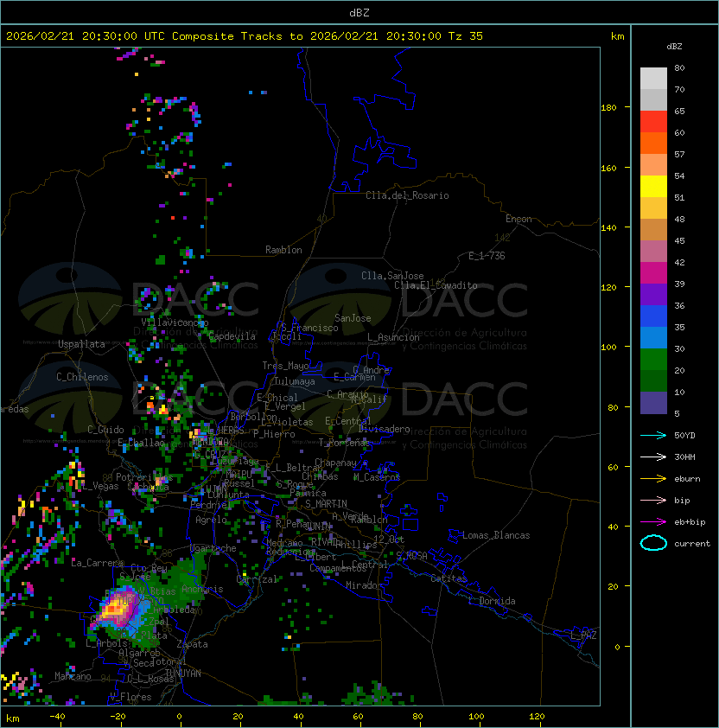Choose the magenta 42-39 dBZ swatch
This screenshot has width=719, height=728.
(653, 272)
